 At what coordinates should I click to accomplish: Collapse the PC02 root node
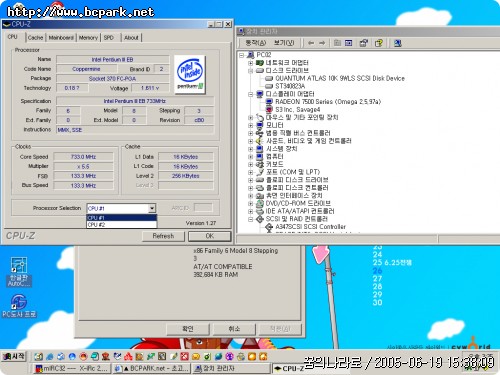click(242, 55)
